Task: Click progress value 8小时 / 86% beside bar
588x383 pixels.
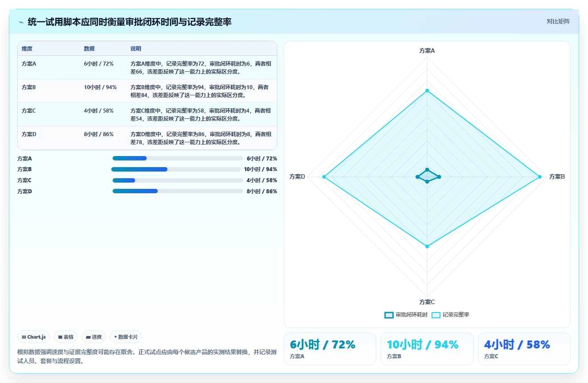Action: coord(262,191)
